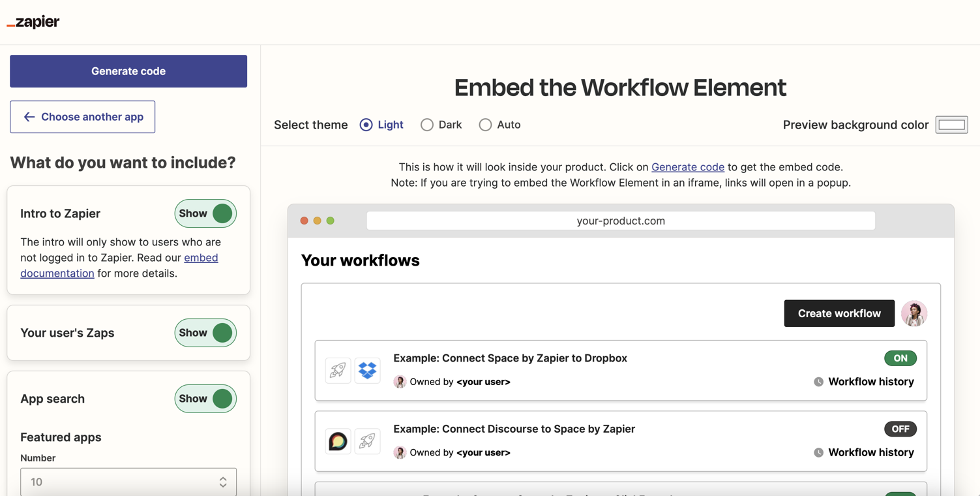Toggle the Your user's Zaps Show switch
Viewport: 980px width, 496px height.
(205, 333)
